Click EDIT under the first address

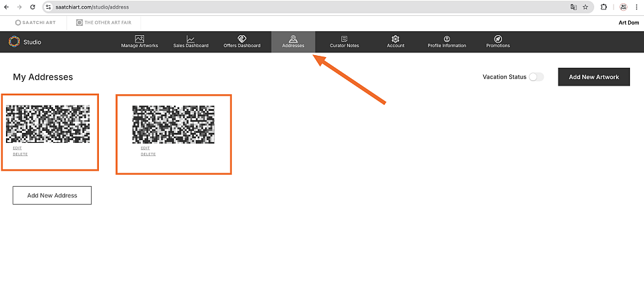17,148
